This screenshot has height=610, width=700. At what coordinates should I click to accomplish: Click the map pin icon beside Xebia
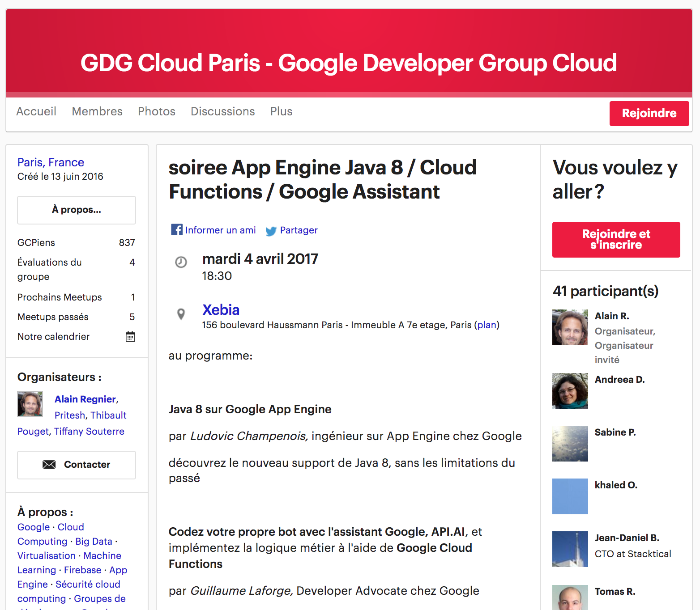[181, 314]
